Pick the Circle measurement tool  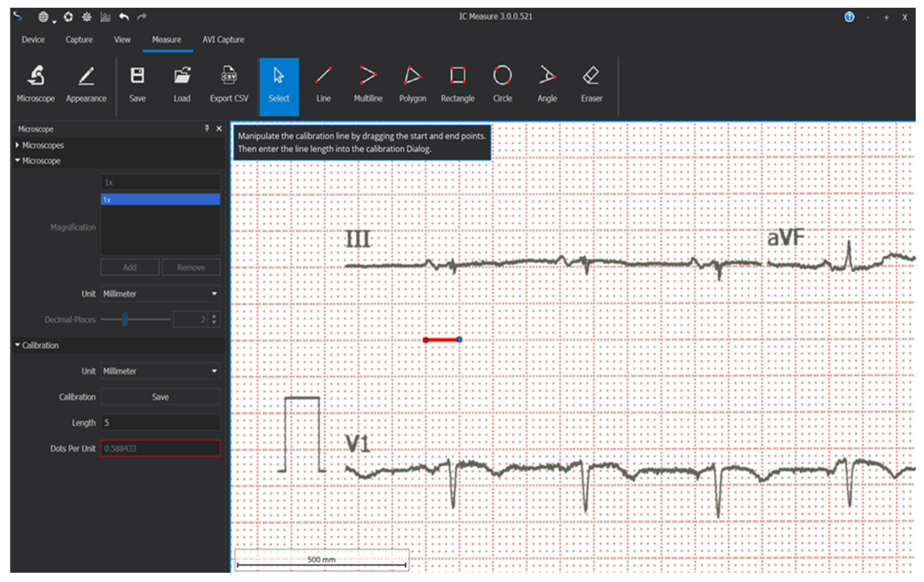[502, 84]
